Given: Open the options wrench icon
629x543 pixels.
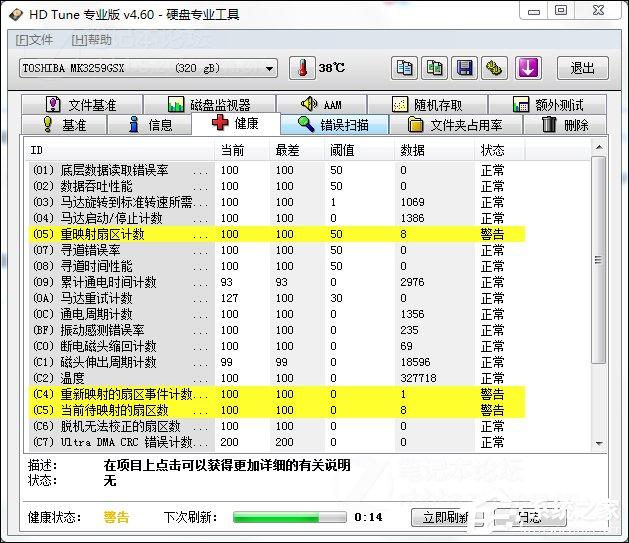Looking at the screenshot, I should pyautogui.click(x=494, y=68).
